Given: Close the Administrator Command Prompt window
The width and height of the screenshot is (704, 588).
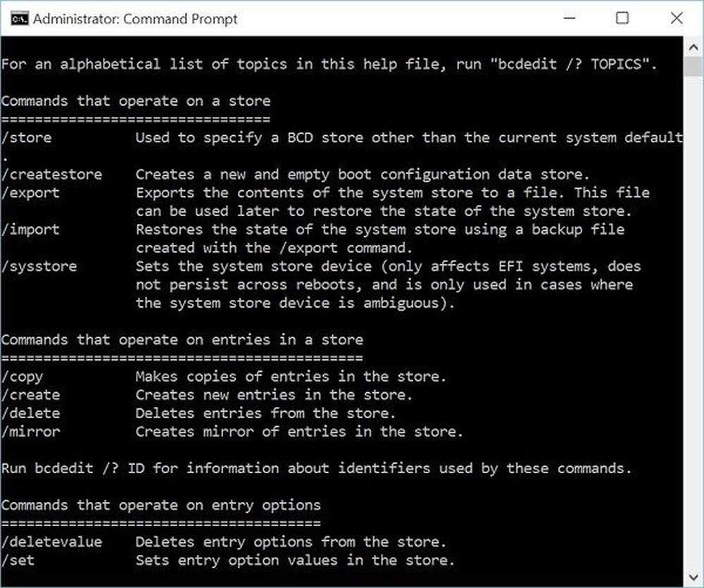Looking at the screenshot, I should tap(676, 19).
